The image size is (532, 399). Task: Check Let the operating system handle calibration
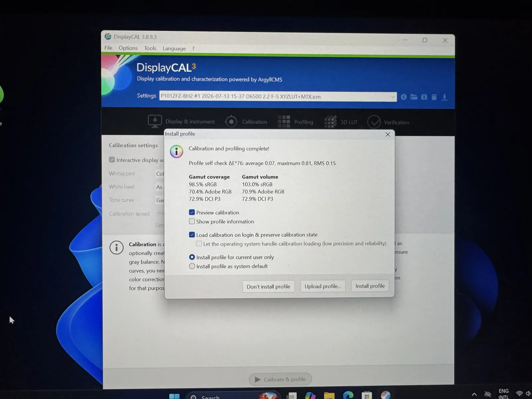199,243
